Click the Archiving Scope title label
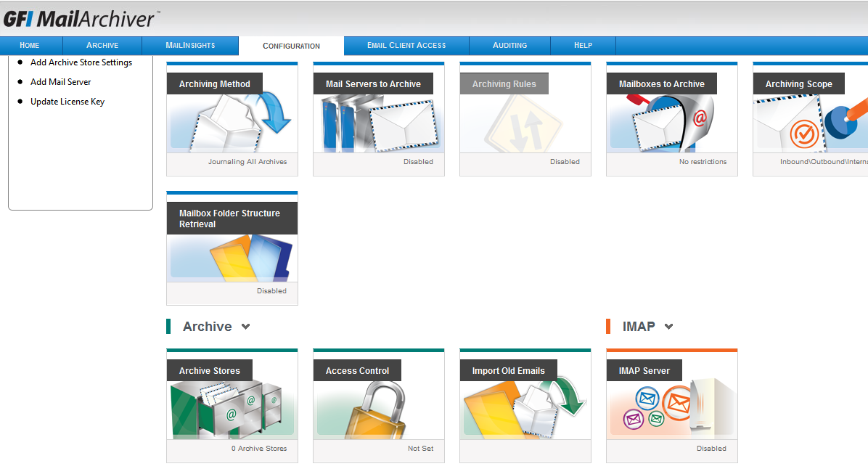 click(799, 84)
